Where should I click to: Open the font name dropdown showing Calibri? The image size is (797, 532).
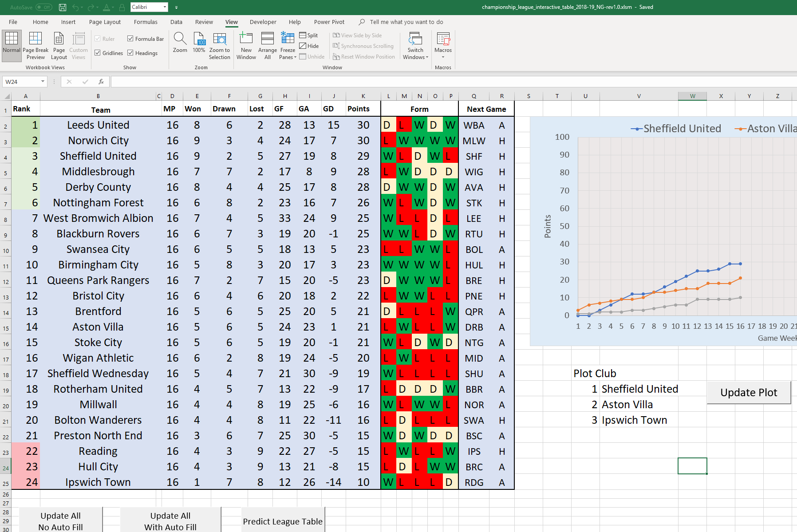[165, 7]
